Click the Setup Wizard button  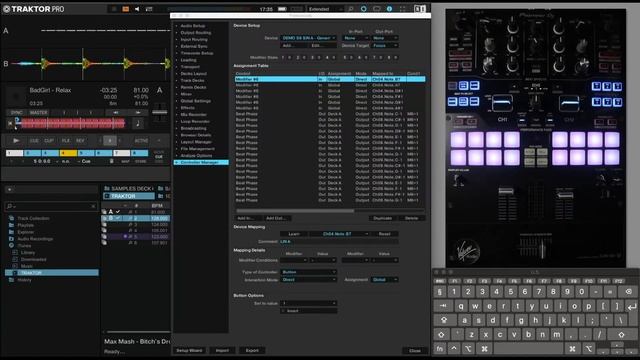(x=189, y=350)
